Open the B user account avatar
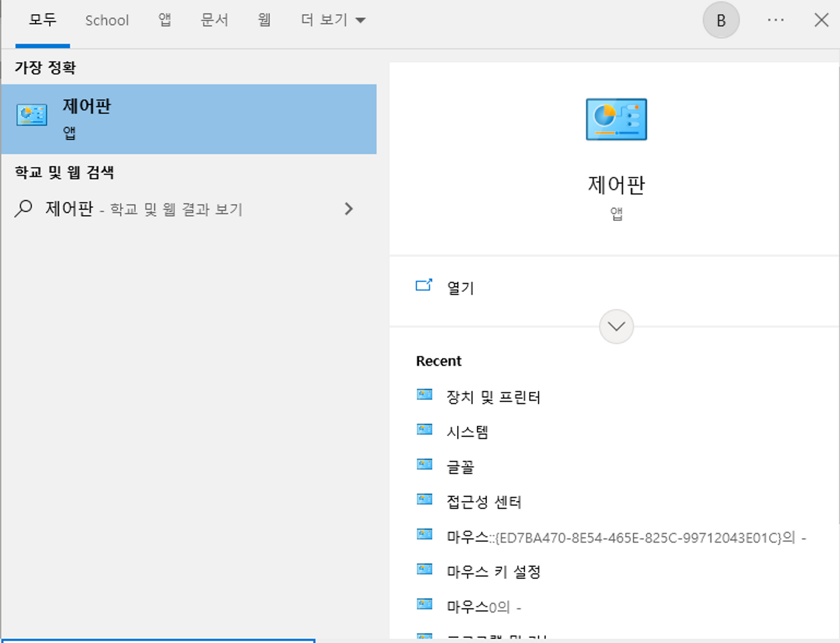This screenshot has height=643, width=840. coord(721,20)
